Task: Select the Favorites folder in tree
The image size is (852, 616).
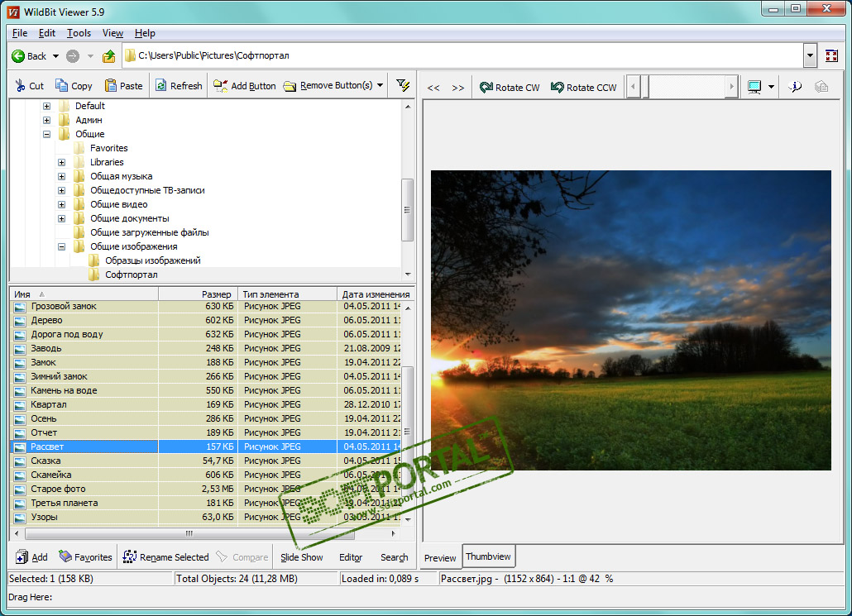Action: [x=108, y=148]
